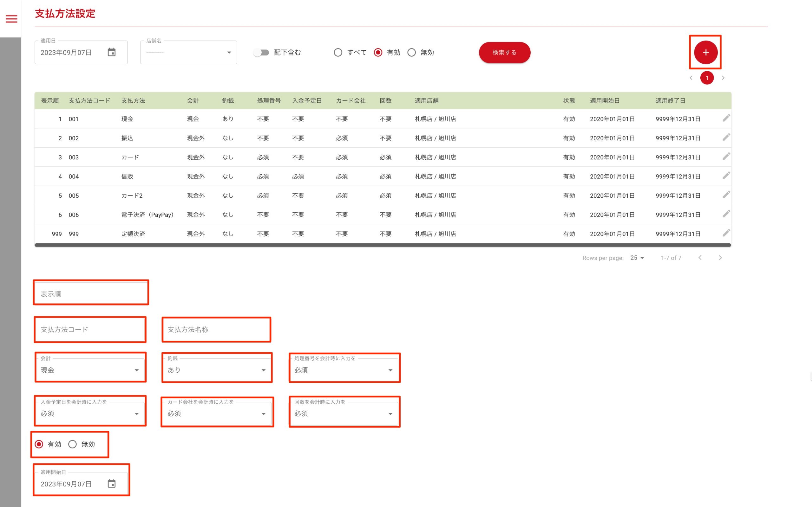The width and height of the screenshot is (812, 507).
Task: Click pencil icon for 信販 row
Action: (726, 175)
